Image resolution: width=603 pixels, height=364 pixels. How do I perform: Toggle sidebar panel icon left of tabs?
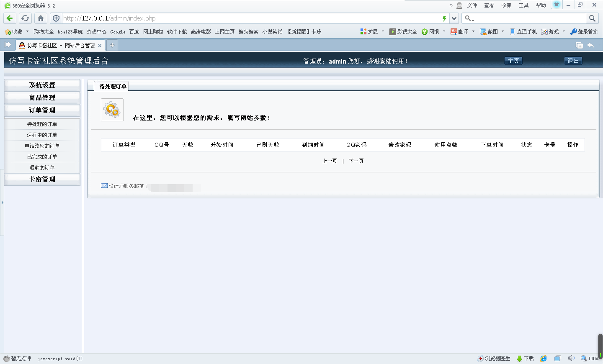click(x=8, y=45)
